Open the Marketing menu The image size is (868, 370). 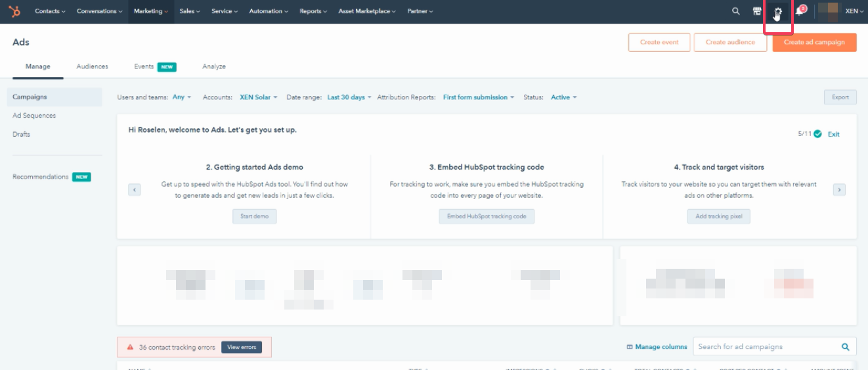[151, 11]
